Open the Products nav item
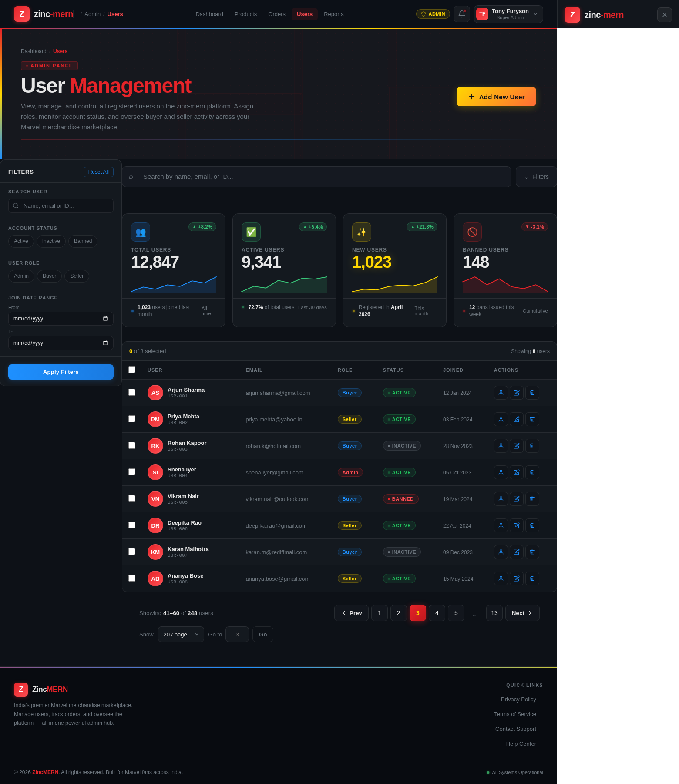679x784 pixels. coord(245,14)
